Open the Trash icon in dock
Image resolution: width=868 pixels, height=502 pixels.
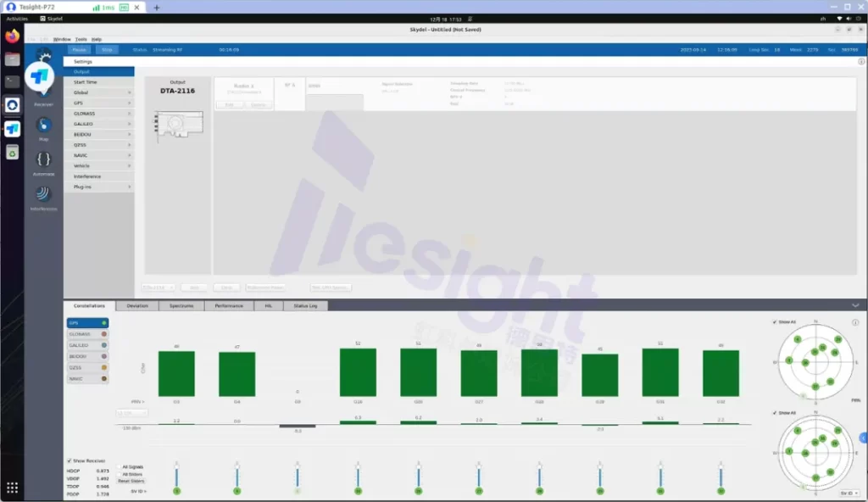[12, 152]
